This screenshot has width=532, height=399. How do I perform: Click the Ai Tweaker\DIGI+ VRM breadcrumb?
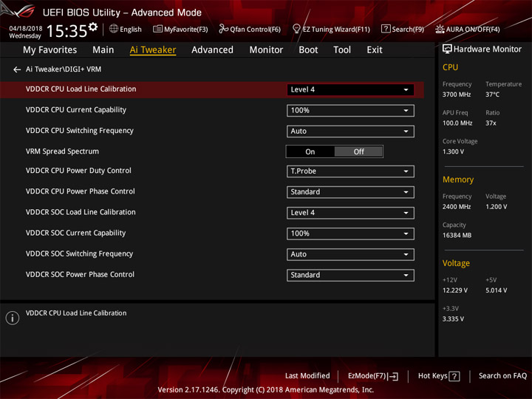point(64,69)
